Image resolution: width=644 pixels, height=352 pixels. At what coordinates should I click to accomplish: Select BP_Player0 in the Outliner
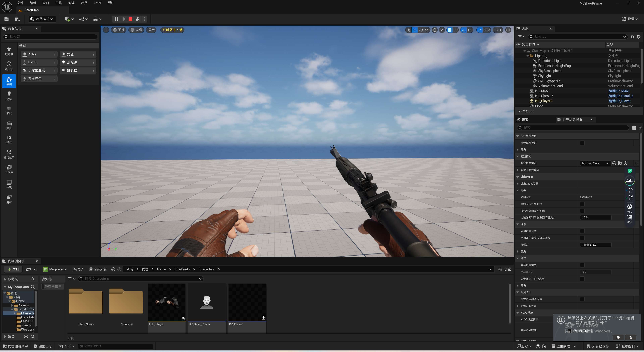tap(544, 101)
